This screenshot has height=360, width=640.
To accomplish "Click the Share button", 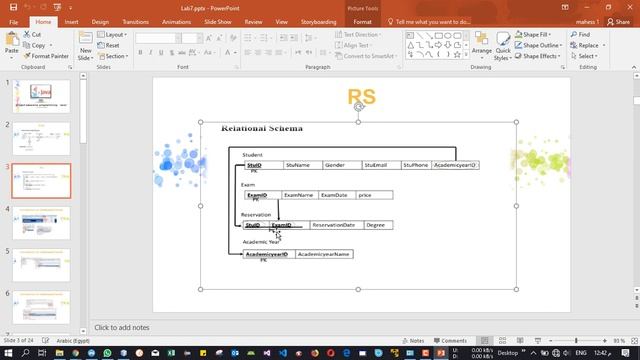I will 618,22.
